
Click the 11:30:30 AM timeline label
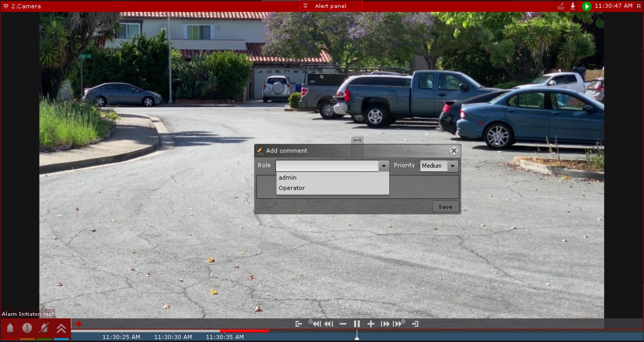click(173, 337)
